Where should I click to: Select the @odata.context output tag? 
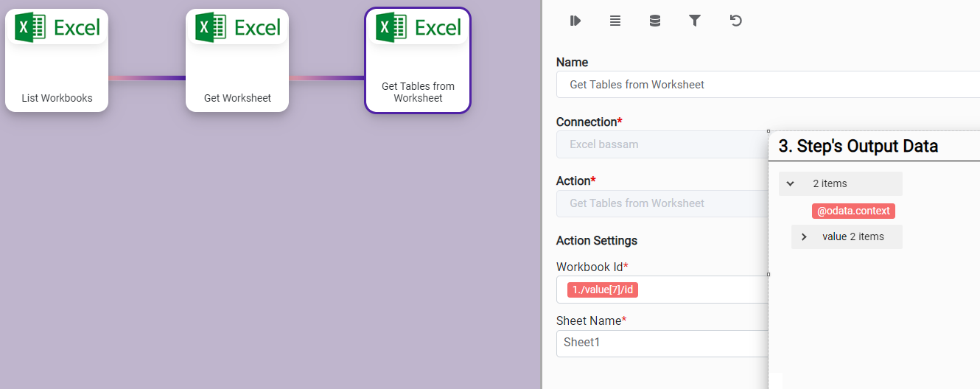[x=853, y=211]
